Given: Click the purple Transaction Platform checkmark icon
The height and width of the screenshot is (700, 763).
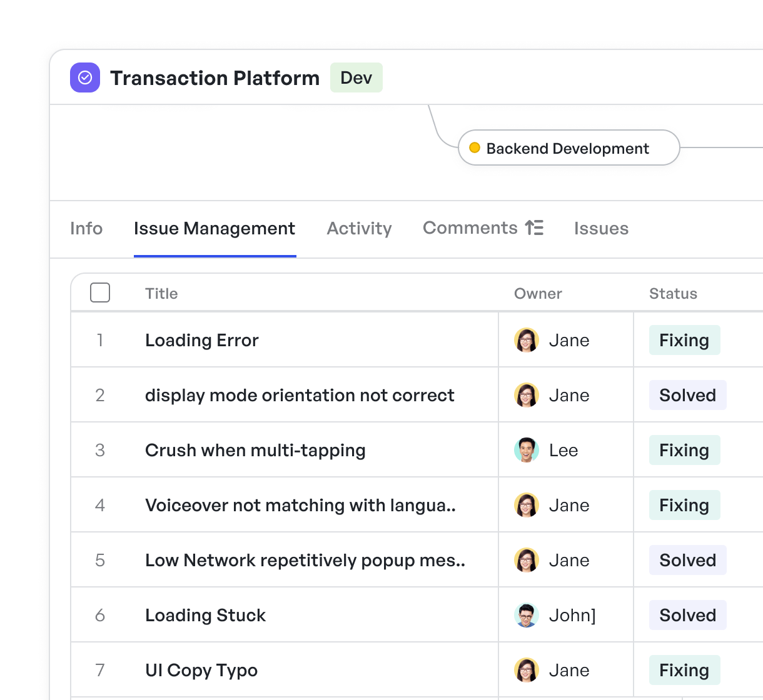Looking at the screenshot, I should pos(85,77).
